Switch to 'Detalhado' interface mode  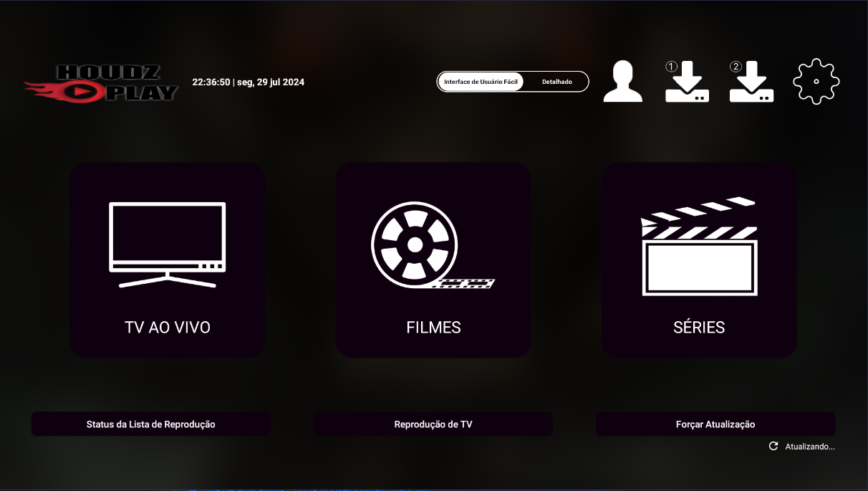tap(556, 82)
